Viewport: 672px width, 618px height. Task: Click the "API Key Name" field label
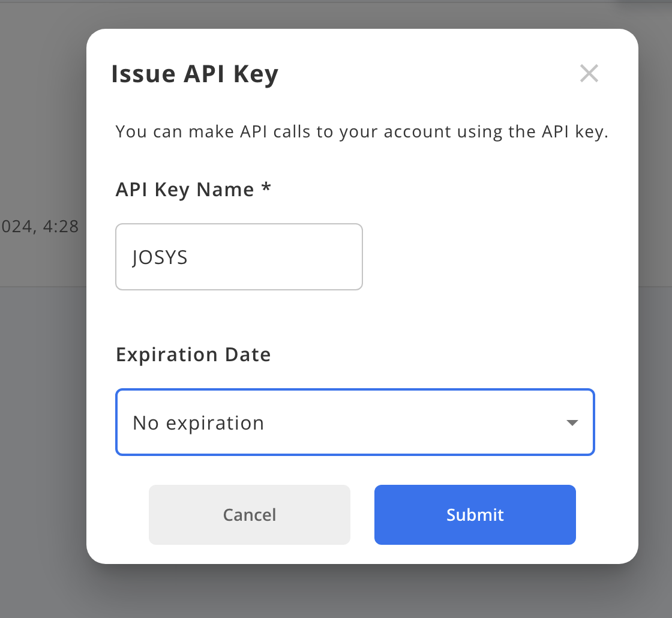(185, 190)
